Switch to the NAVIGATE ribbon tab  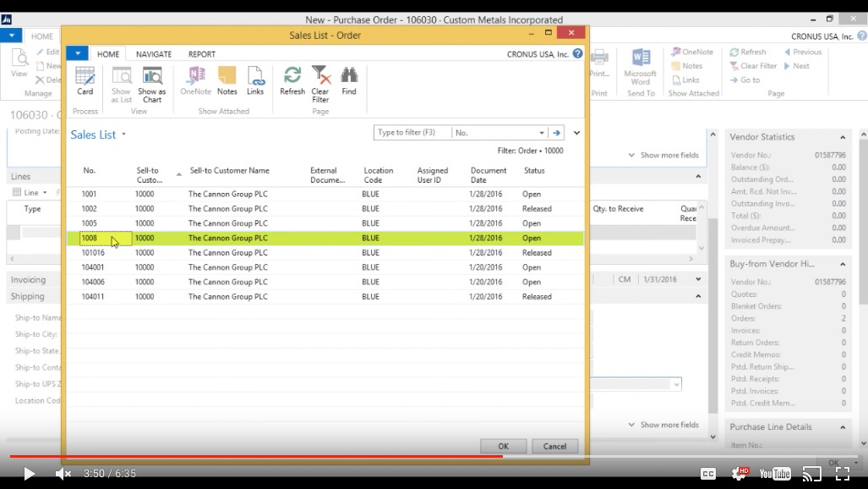point(153,54)
